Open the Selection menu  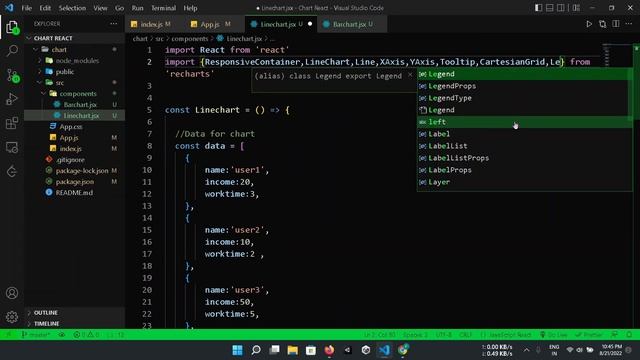[x=72, y=8]
